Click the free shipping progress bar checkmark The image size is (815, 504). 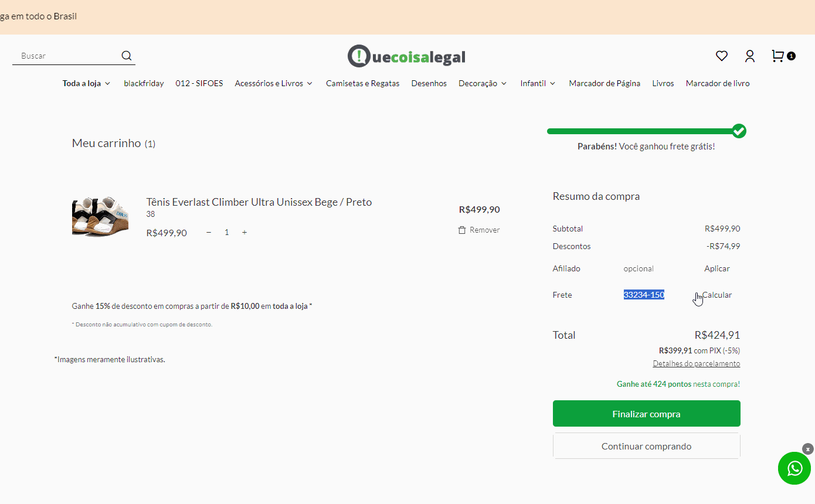739,131
